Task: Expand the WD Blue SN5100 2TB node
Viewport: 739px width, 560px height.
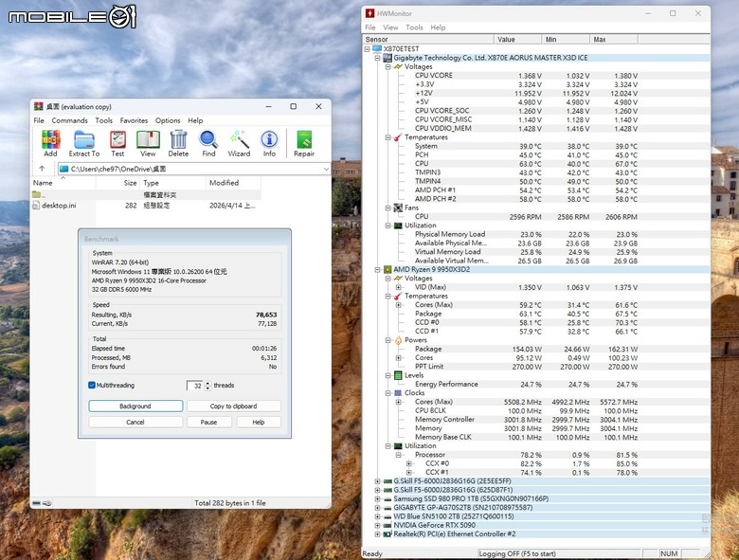Action: pos(377,516)
